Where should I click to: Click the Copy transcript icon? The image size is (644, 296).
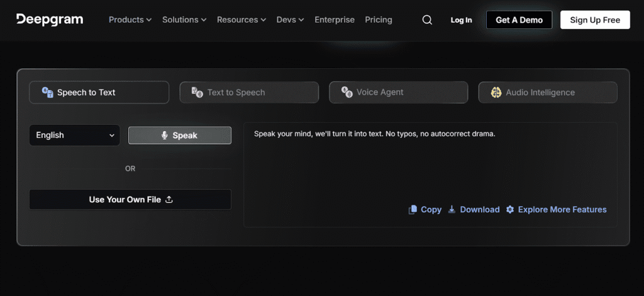(x=413, y=210)
